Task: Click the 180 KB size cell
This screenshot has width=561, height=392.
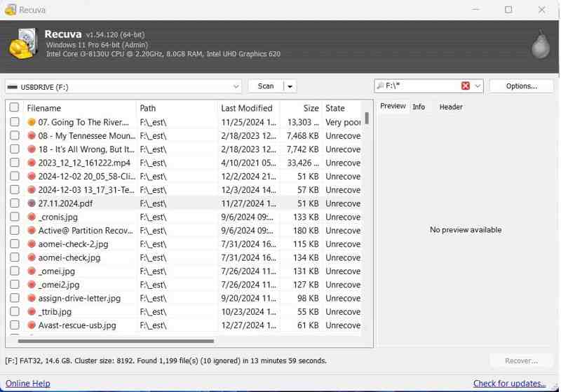Action: click(x=306, y=231)
